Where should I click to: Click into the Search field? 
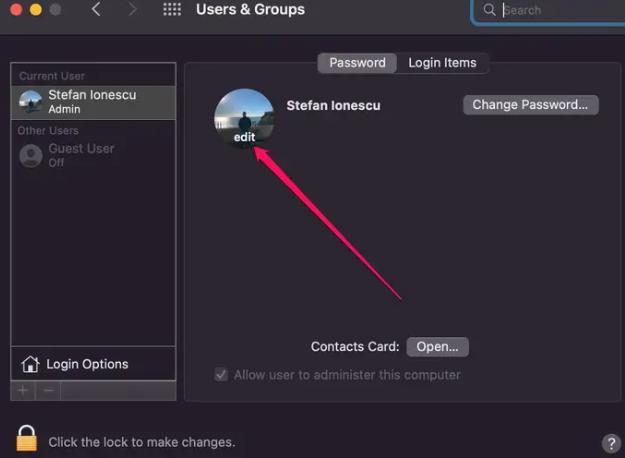pyautogui.click(x=562, y=10)
